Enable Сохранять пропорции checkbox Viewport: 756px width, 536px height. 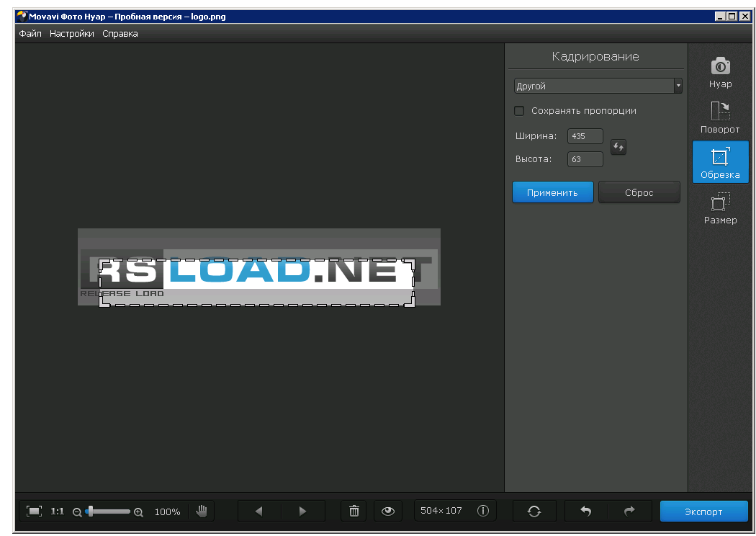[519, 111]
